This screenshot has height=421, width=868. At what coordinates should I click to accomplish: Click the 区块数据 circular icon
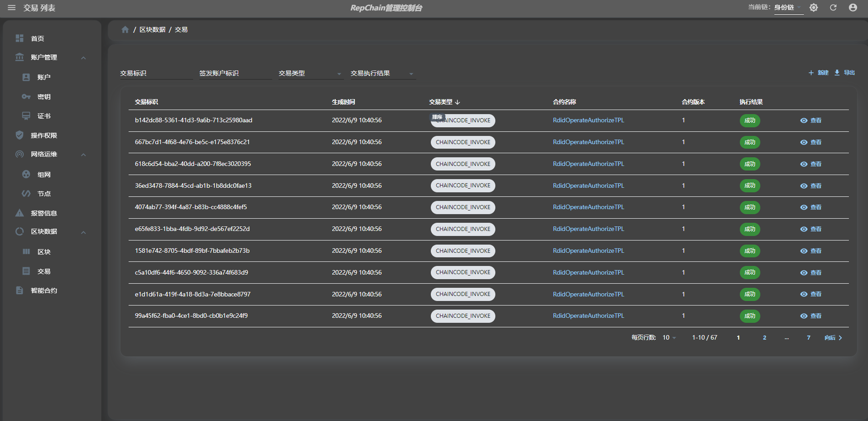[20, 231]
